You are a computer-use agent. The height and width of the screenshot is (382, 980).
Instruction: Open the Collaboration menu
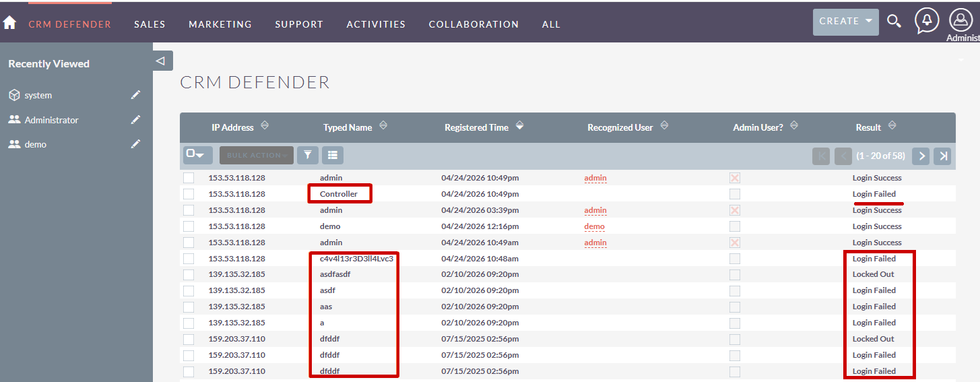[473, 24]
